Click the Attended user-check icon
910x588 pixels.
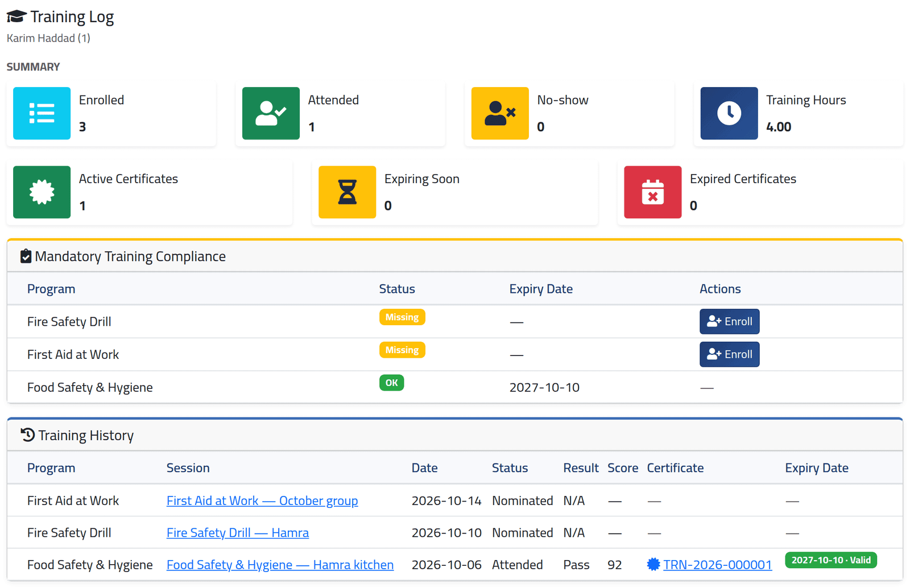tap(271, 113)
